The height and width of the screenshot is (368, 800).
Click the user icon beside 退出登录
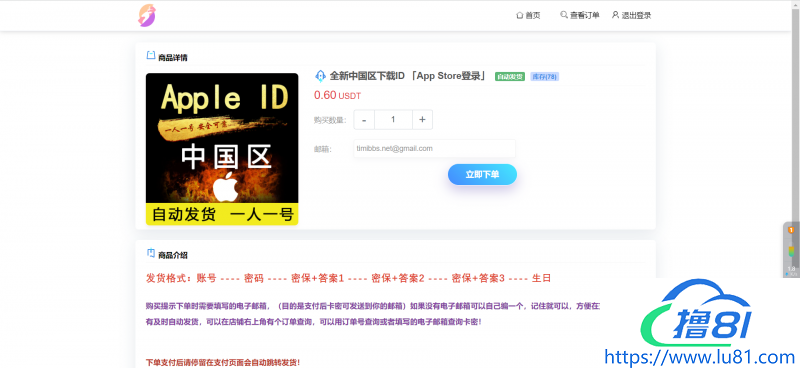615,15
